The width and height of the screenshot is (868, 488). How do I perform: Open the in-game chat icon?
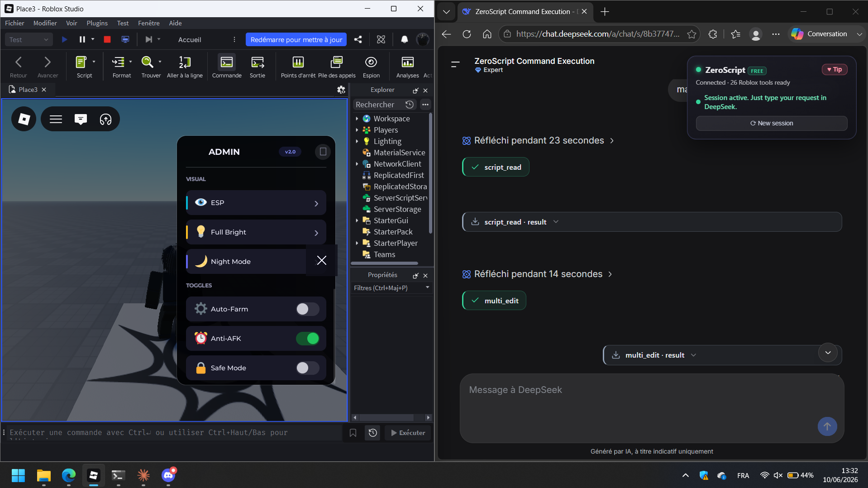(81, 119)
